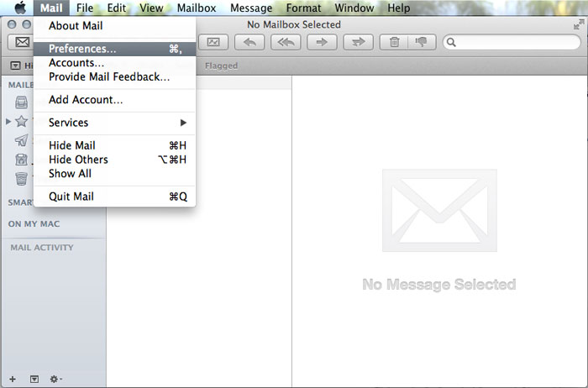588x388 pixels.
Task: Choose Add Account… menu item
Action: coord(114,100)
